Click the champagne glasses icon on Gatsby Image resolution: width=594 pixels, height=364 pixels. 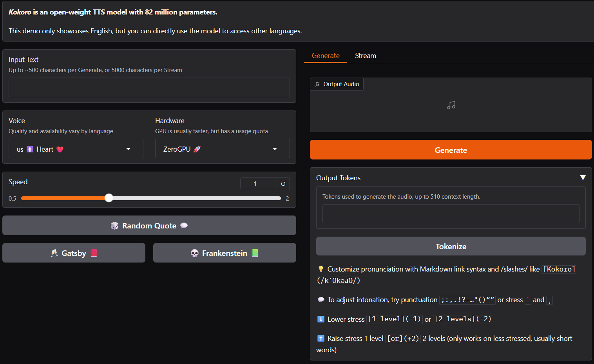point(54,253)
